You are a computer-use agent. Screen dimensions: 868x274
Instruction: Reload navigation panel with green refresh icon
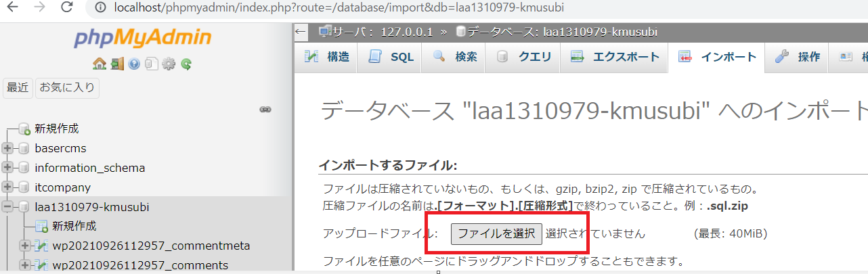(186, 64)
